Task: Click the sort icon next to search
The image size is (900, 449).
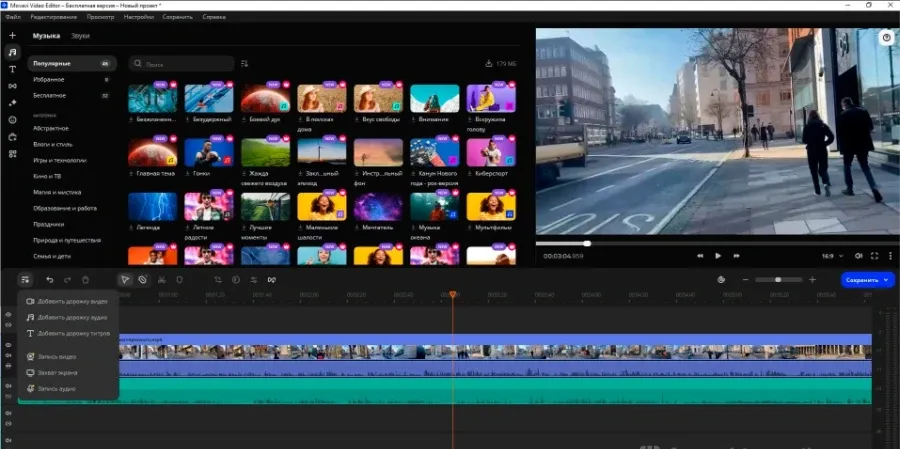Action: pyautogui.click(x=245, y=64)
